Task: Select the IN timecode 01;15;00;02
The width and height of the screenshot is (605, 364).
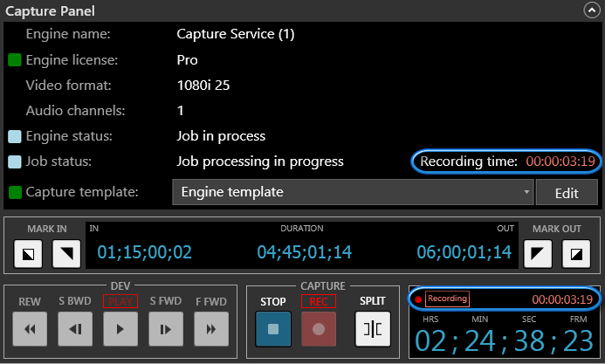Action: pyautogui.click(x=144, y=252)
